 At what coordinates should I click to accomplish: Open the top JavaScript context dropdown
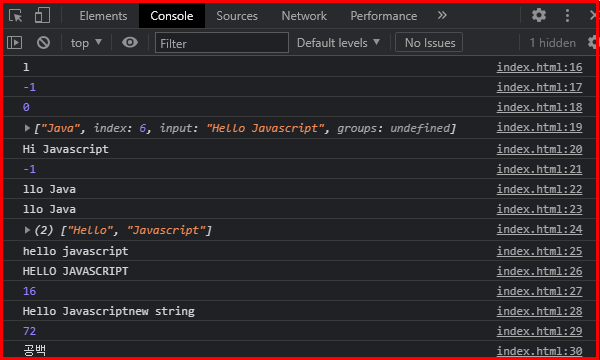tap(86, 43)
